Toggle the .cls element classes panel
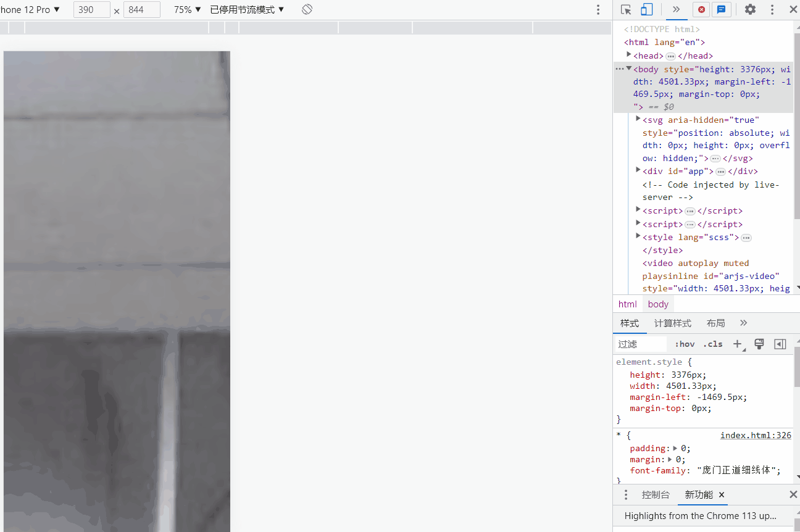Viewport: 800px width, 532px height. pyautogui.click(x=713, y=344)
